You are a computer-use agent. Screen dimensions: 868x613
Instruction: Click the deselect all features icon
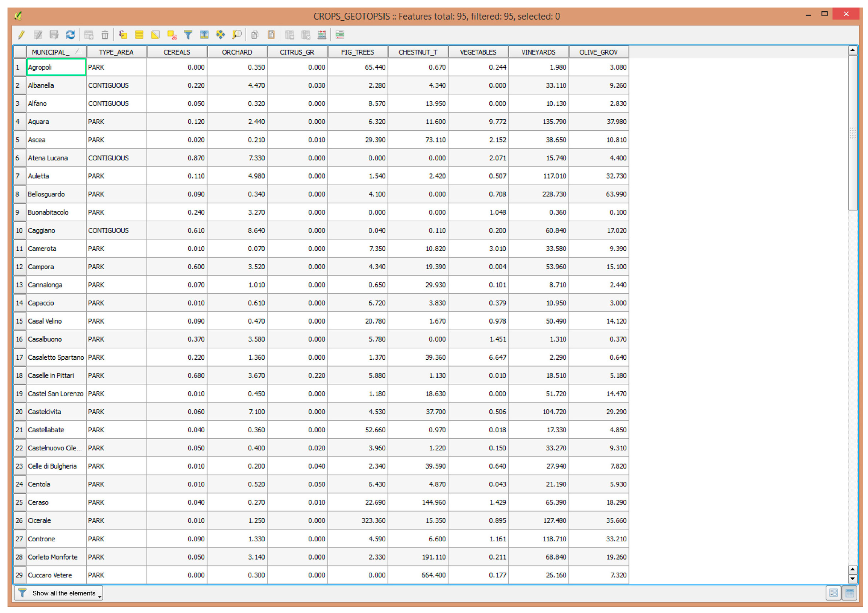pos(172,35)
